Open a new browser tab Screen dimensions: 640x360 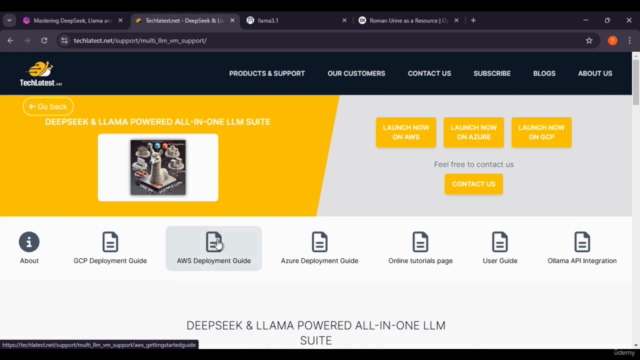pos(473,20)
